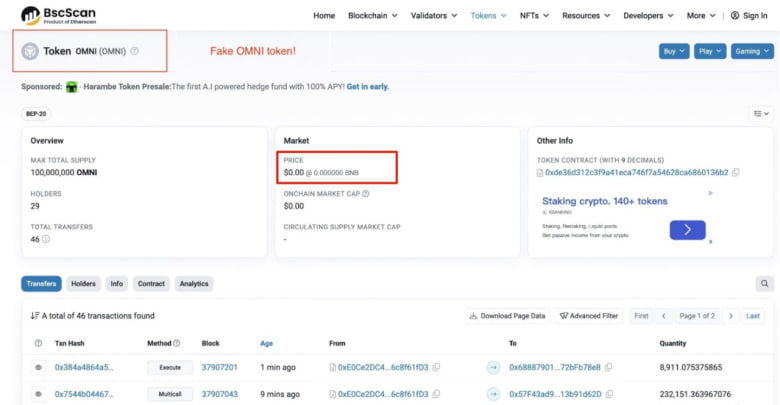Click the OMNI token logo icon
Image resolution: width=780 pixels, height=405 pixels.
[x=30, y=51]
